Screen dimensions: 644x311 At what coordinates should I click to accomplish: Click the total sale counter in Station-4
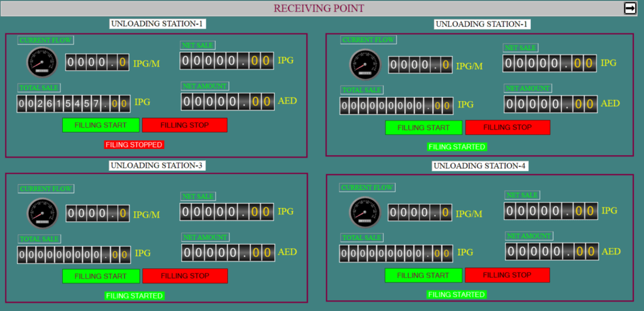(x=396, y=253)
